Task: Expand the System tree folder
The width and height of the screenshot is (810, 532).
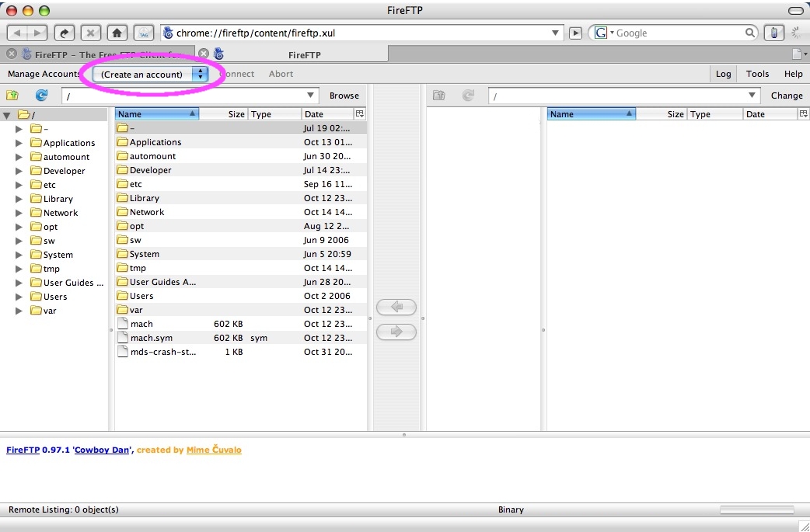Action: click(19, 255)
